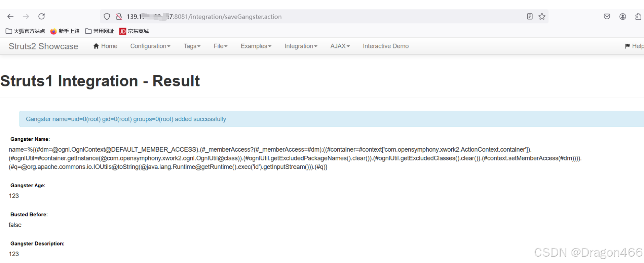Image resolution: width=644 pixels, height=263 pixels.
Task: Expand the Integration dropdown menu
Action: click(x=301, y=46)
